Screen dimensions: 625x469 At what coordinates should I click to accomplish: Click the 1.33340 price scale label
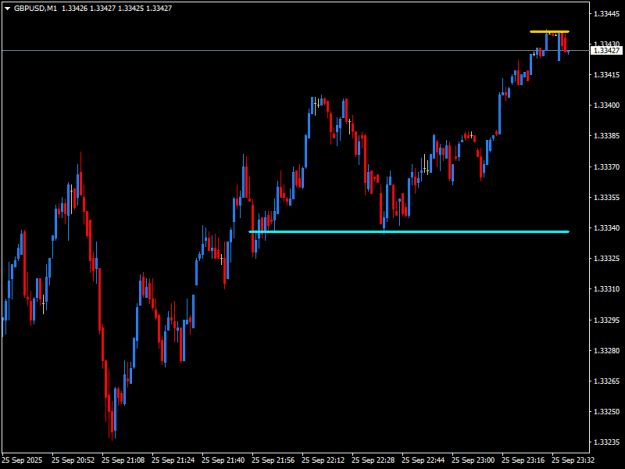(607, 228)
